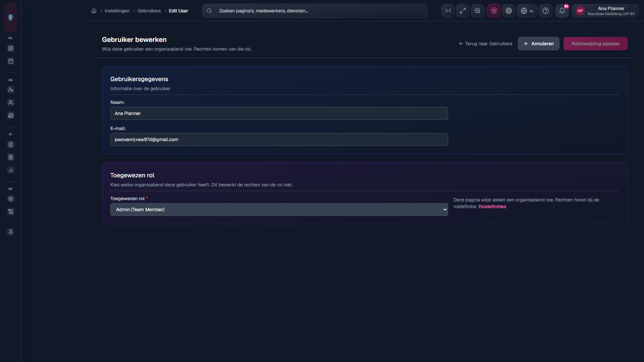The height and width of the screenshot is (362, 644).
Task: Click the aperture icon in top bar
Action: pos(509,11)
